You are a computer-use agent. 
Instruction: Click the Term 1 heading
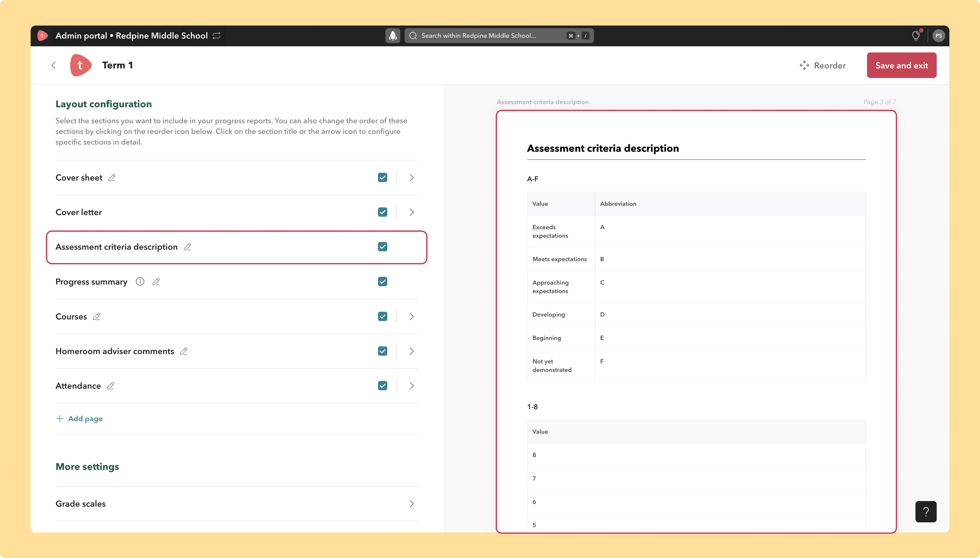pyautogui.click(x=118, y=65)
